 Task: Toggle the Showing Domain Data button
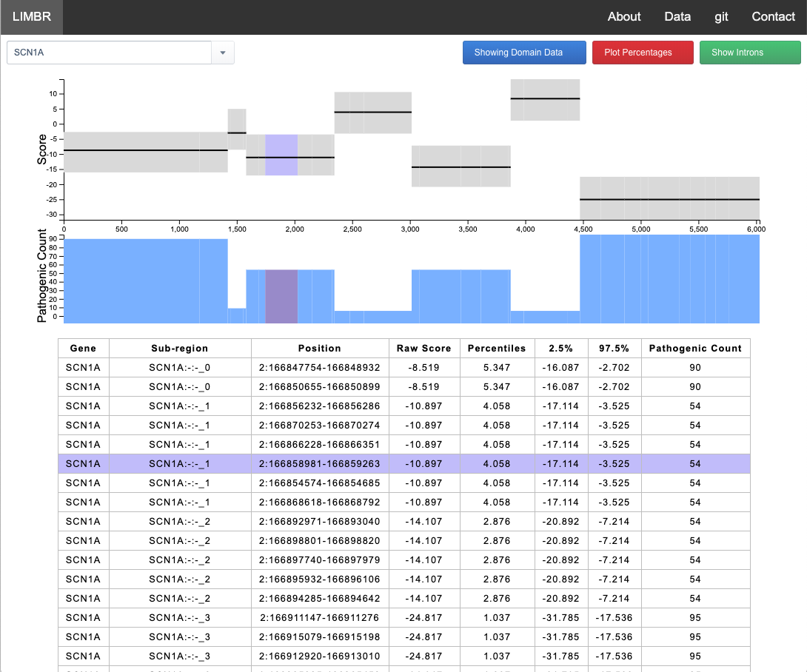coord(524,53)
